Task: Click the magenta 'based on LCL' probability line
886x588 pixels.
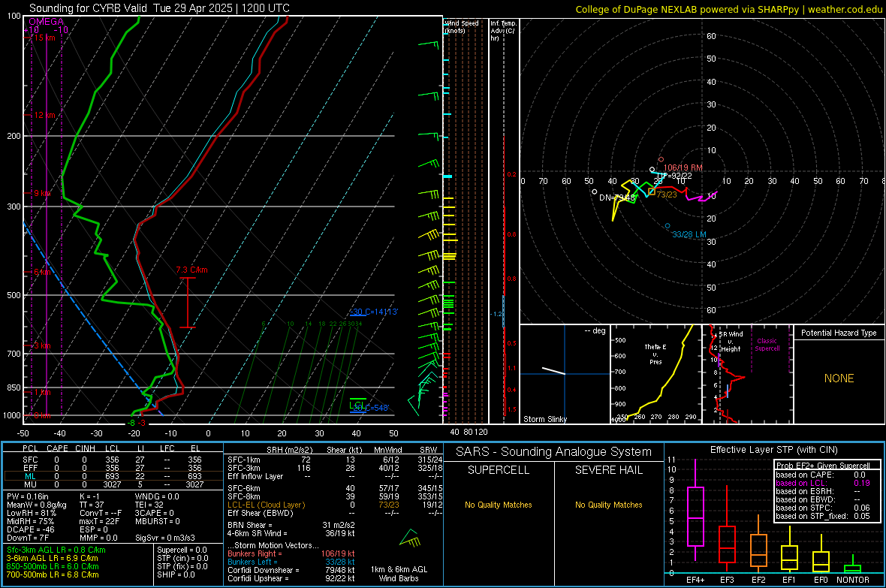Action: coord(823,483)
